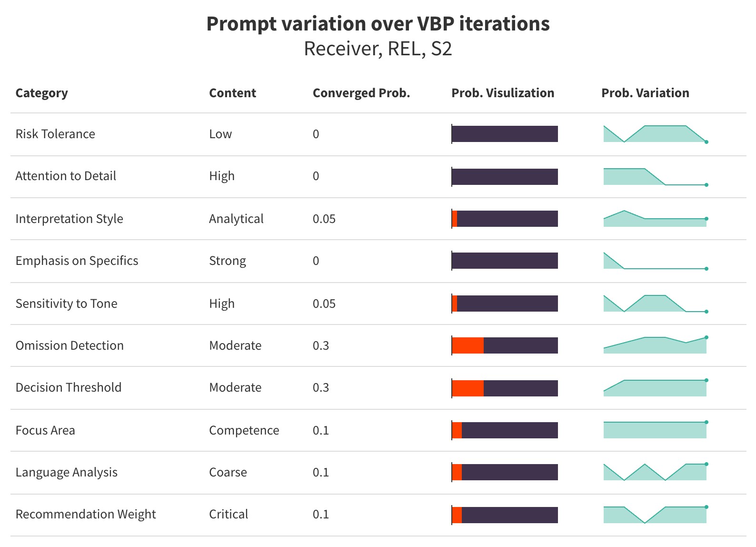Click the Category column header

[42, 93]
